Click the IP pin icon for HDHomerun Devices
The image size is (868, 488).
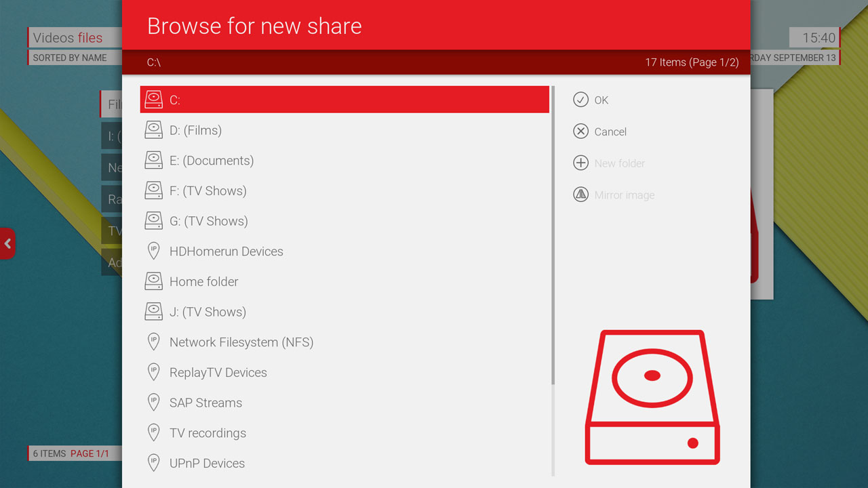coord(154,251)
